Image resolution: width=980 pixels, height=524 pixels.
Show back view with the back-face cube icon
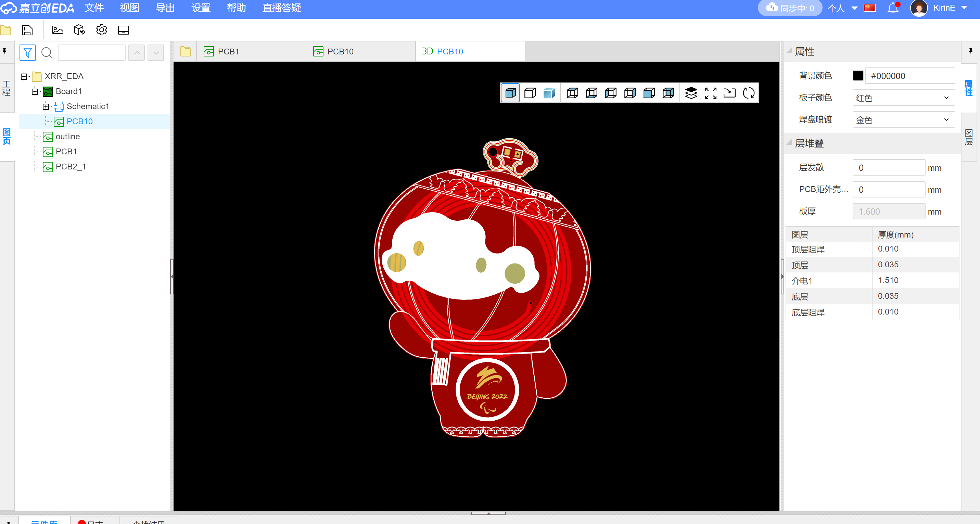tap(669, 93)
